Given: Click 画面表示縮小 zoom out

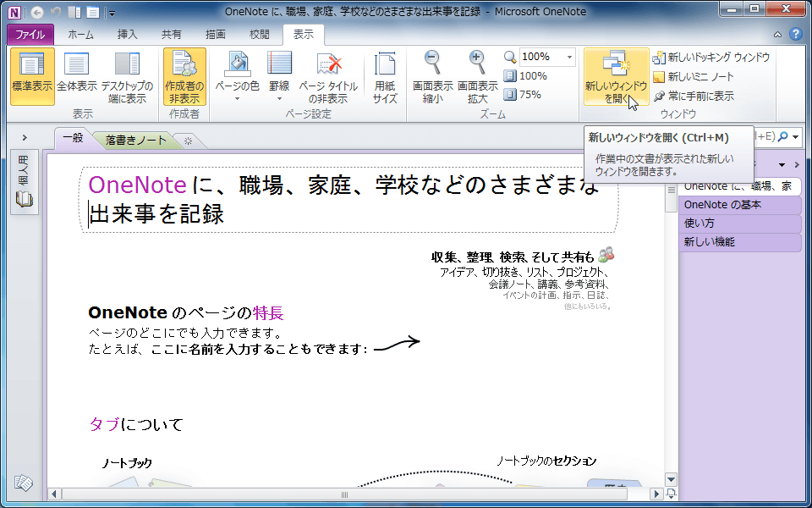Looking at the screenshot, I should point(432,77).
